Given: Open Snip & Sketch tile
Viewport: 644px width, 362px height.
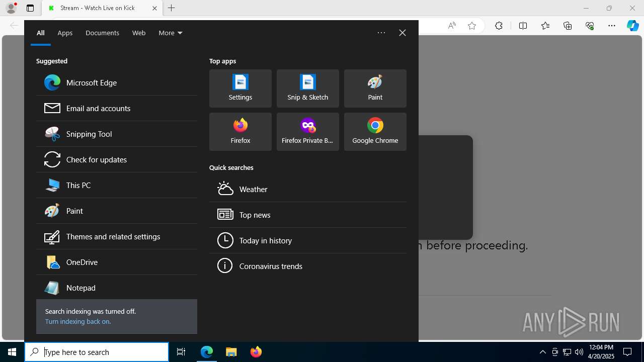Looking at the screenshot, I should (x=308, y=88).
